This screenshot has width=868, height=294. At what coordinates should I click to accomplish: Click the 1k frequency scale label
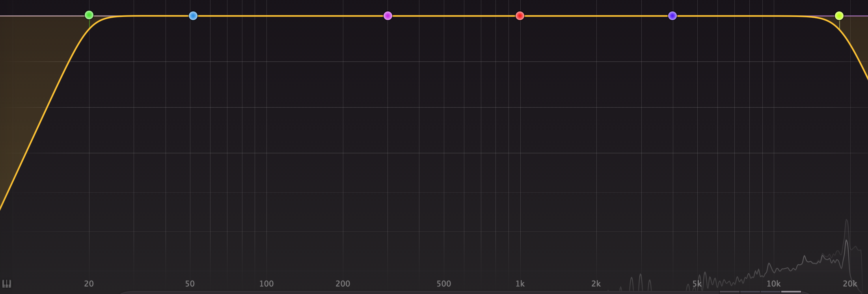click(x=520, y=284)
